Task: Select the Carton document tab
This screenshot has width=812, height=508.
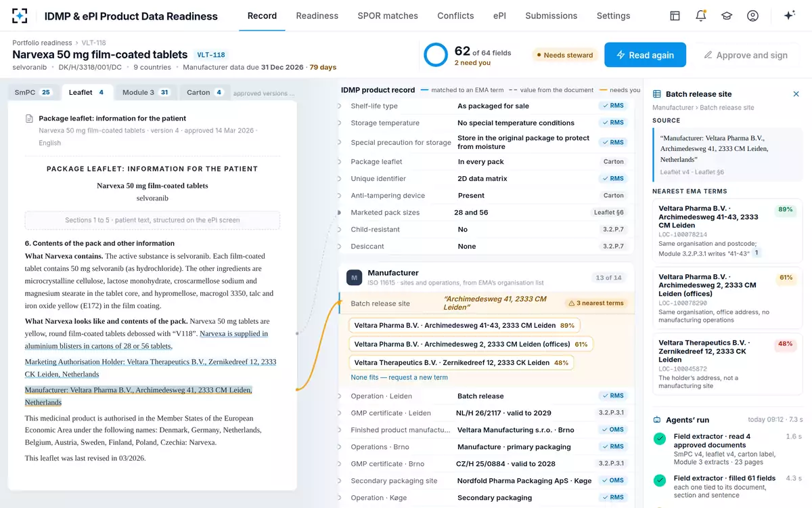Action: [x=204, y=92]
